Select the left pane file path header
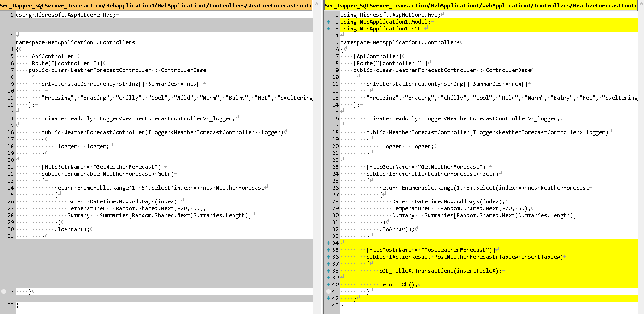The height and width of the screenshot is (314, 644). point(156,6)
